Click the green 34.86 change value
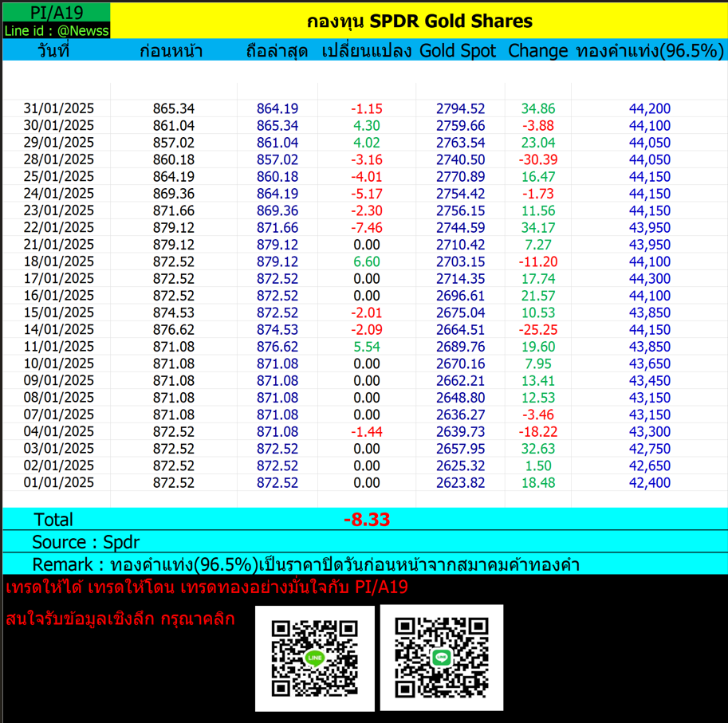Viewport: 728px width, 723px height. pyautogui.click(x=538, y=108)
